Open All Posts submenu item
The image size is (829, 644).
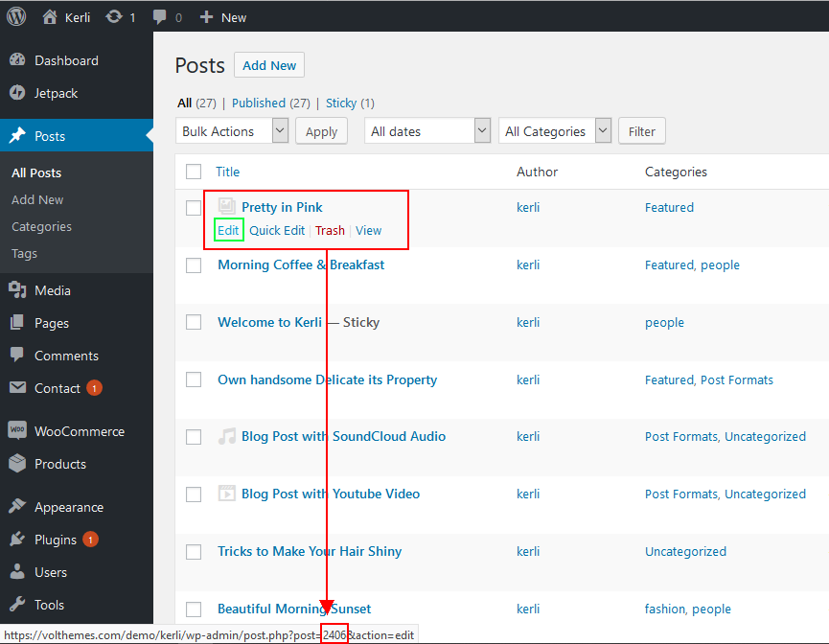[x=36, y=172]
